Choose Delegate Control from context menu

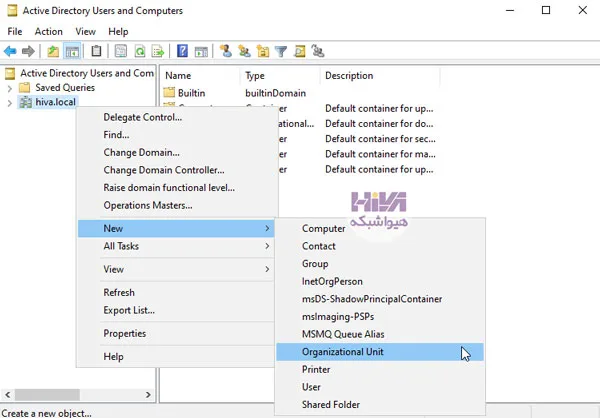176,117
